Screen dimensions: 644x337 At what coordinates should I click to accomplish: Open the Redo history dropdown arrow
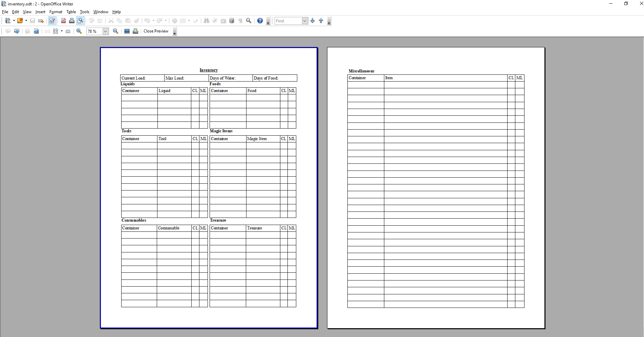tap(166, 21)
